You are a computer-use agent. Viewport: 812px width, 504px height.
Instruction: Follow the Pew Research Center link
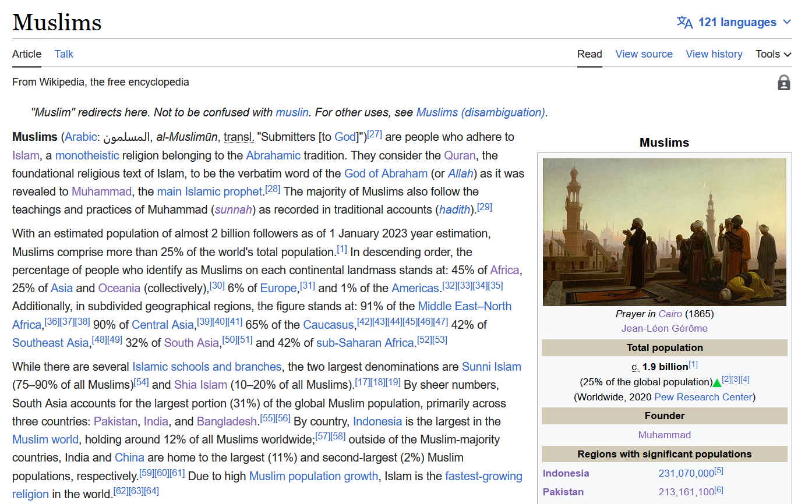(x=703, y=397)
